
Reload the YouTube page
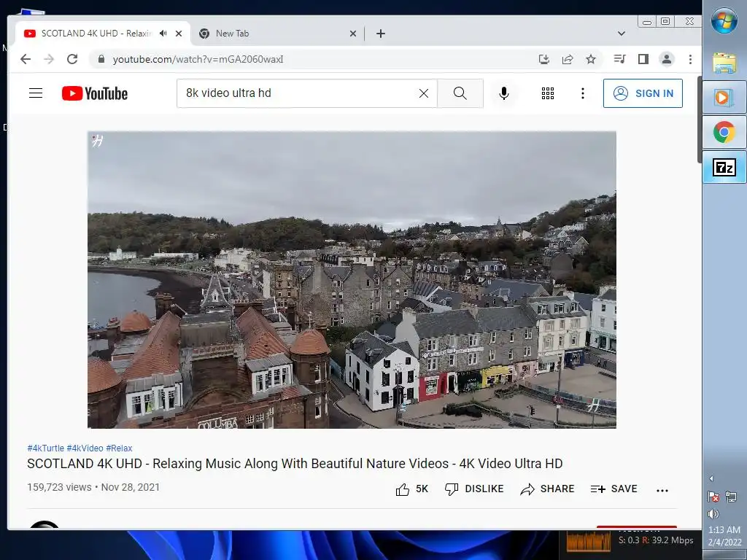click(72, 59)
